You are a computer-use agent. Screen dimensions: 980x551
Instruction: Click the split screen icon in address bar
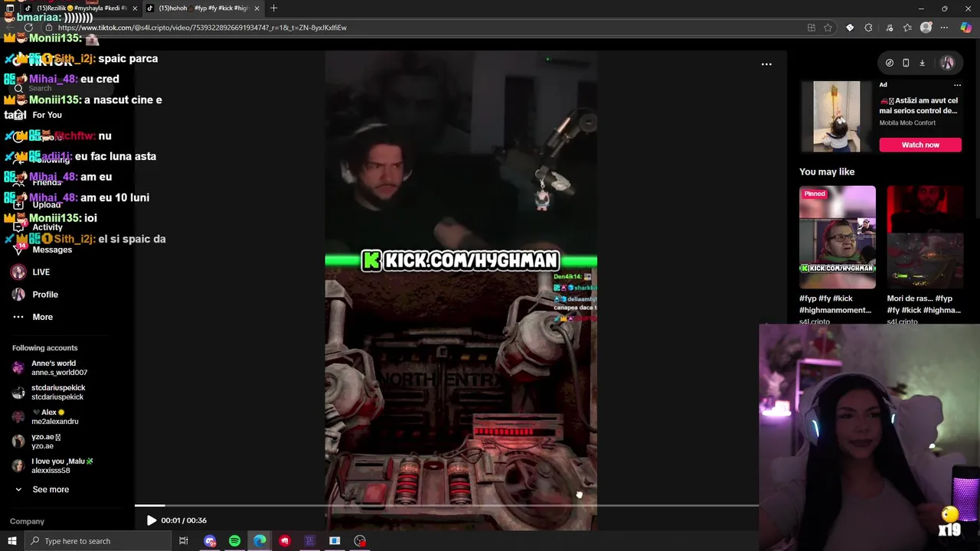pos(811,28)
